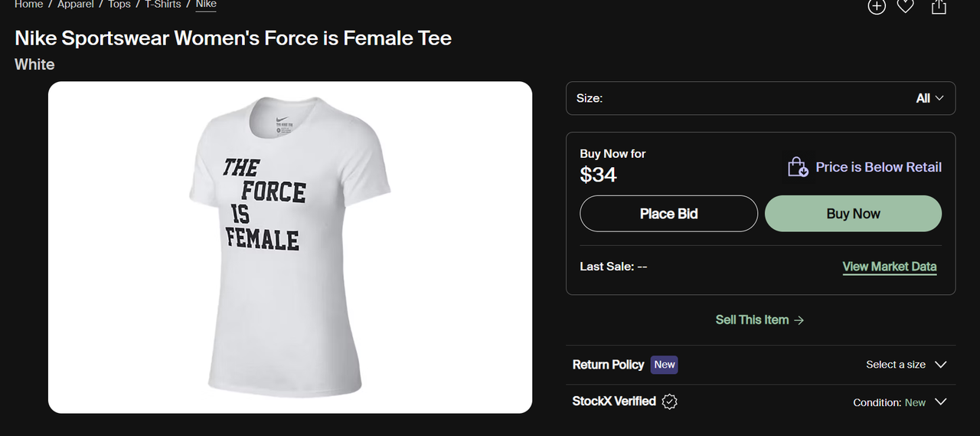Open the Apparel breadcrumb link
This screenshot has width=980, height=436.
pos(75,5)
